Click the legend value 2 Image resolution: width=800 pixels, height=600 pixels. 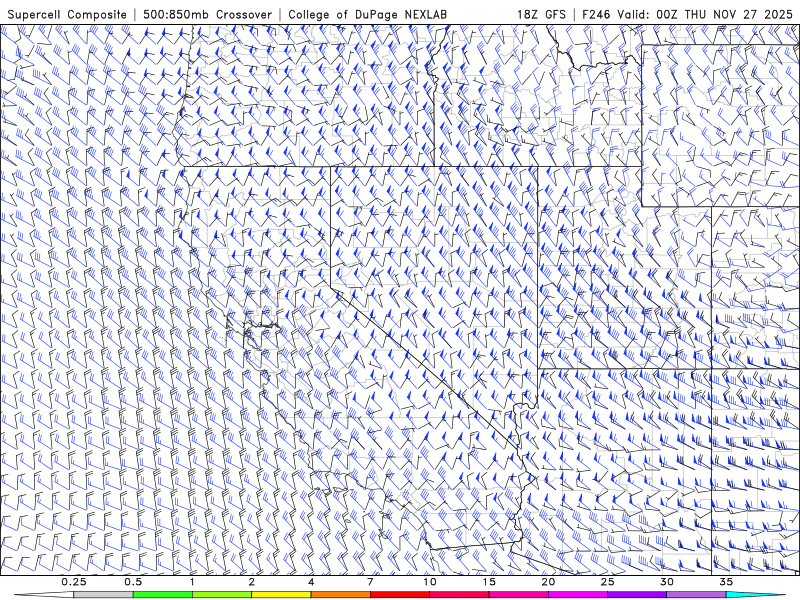pos(252,582)
